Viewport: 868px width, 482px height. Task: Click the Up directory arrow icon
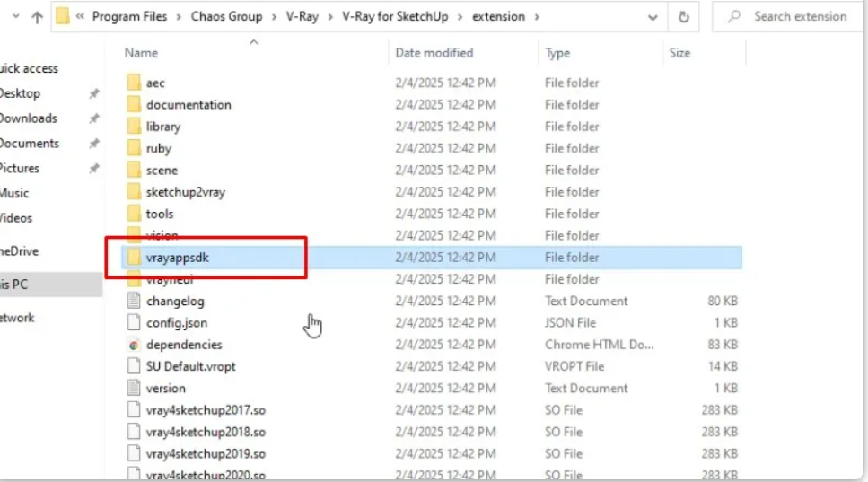pyautogui.click(x=37, y=17)
